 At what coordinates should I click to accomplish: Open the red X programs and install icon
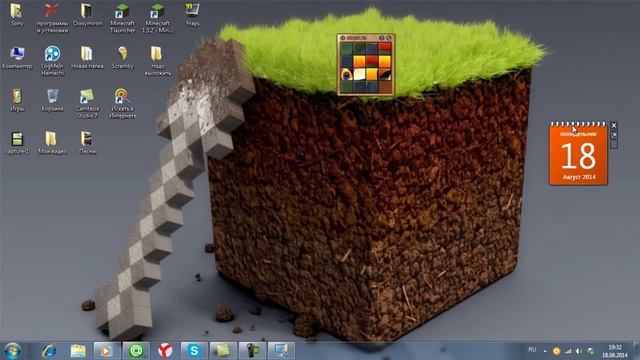[52, 18]
